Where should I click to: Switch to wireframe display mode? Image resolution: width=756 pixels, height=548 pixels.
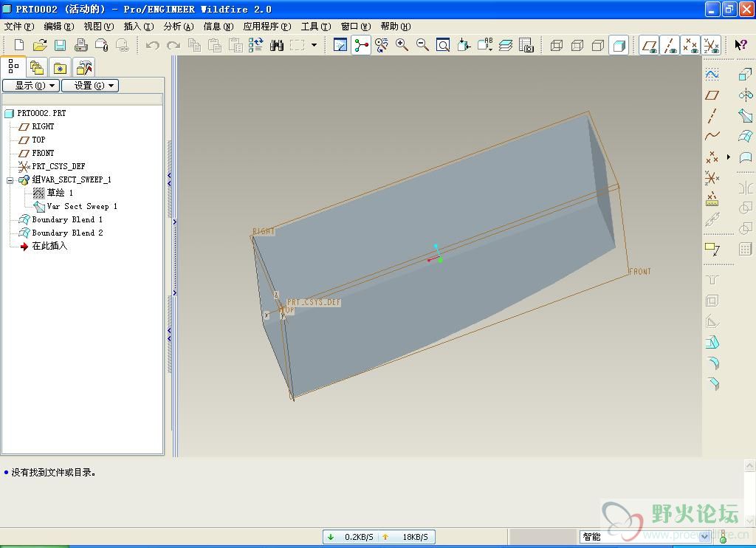pos(557,45)
